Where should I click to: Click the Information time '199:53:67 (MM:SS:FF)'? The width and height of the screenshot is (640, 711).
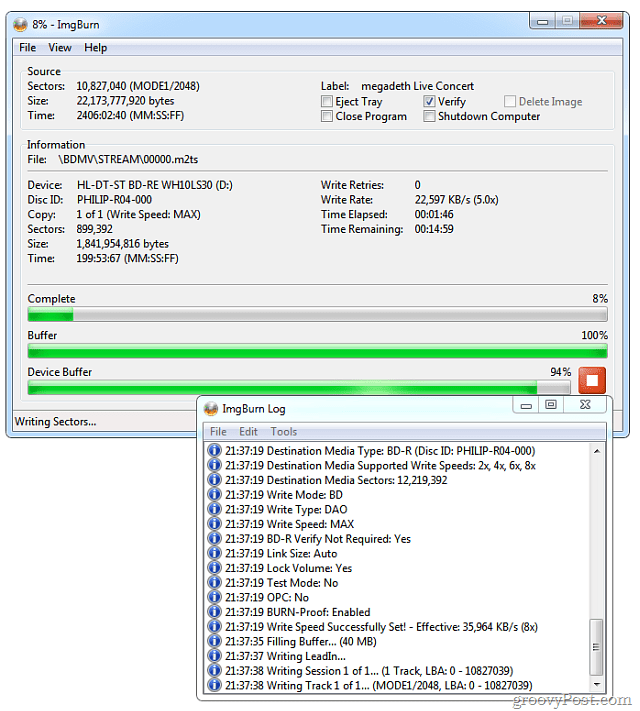(x=127, y=258)
